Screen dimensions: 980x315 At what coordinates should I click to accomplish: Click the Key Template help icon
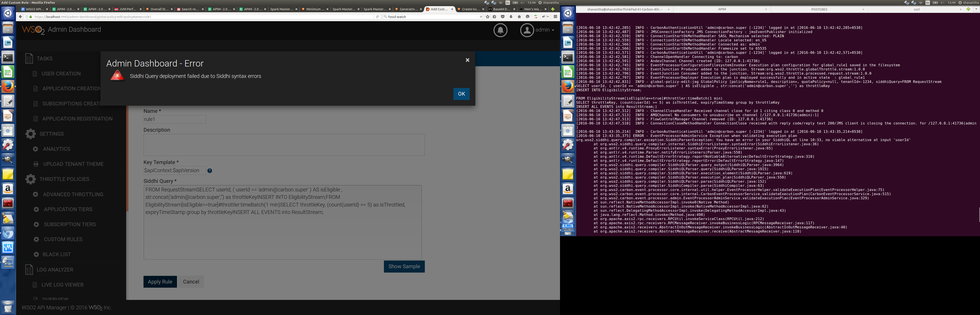(210, 171)
